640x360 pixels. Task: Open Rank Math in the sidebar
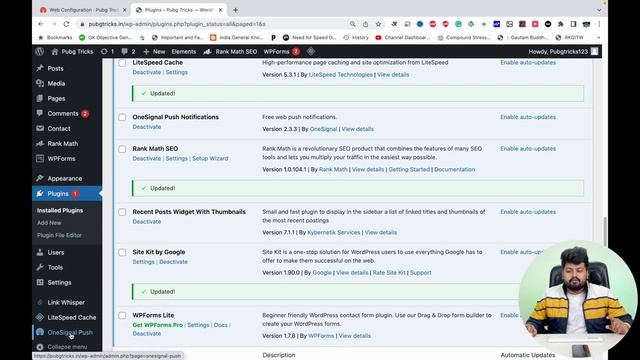pos(62,144)
